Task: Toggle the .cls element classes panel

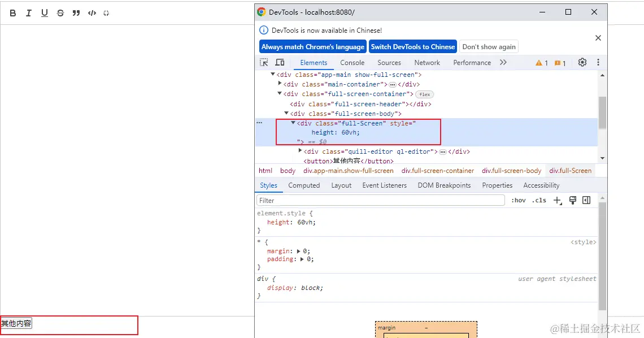Action: coord(539,200)
